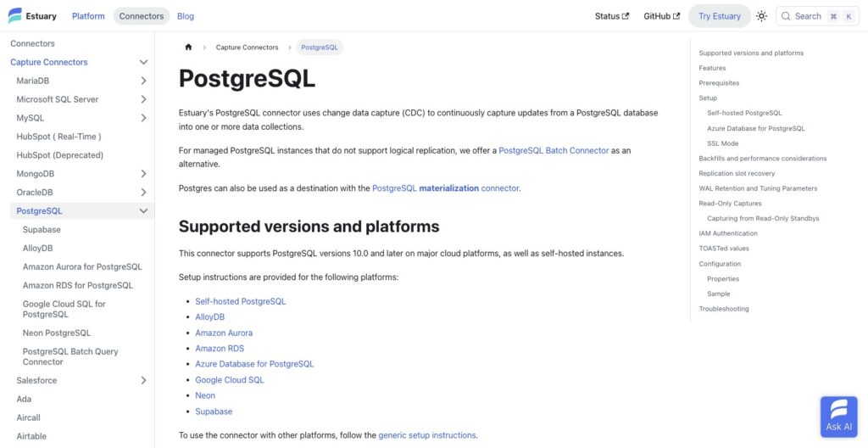The height and width of the screenshot is (448, 868).
Task: Open Connectors in the sidebar
Action: pyautogui.click(x=33, y=43)
